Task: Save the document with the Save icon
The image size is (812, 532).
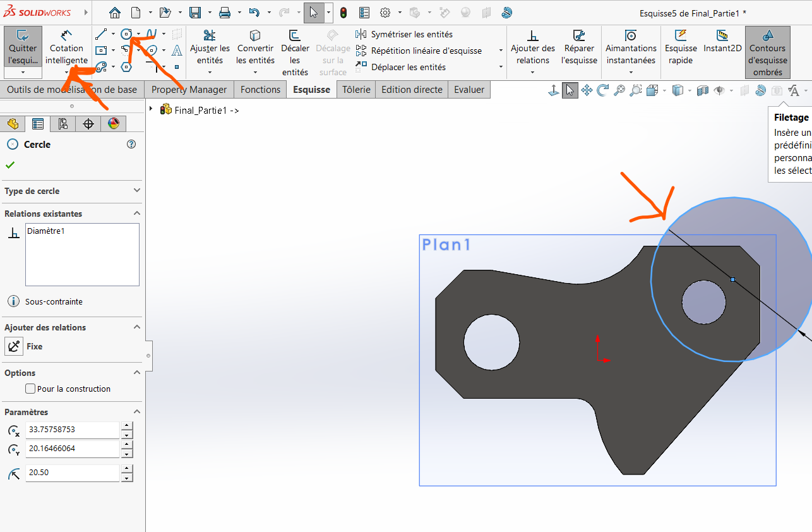Action: [195, 13]
